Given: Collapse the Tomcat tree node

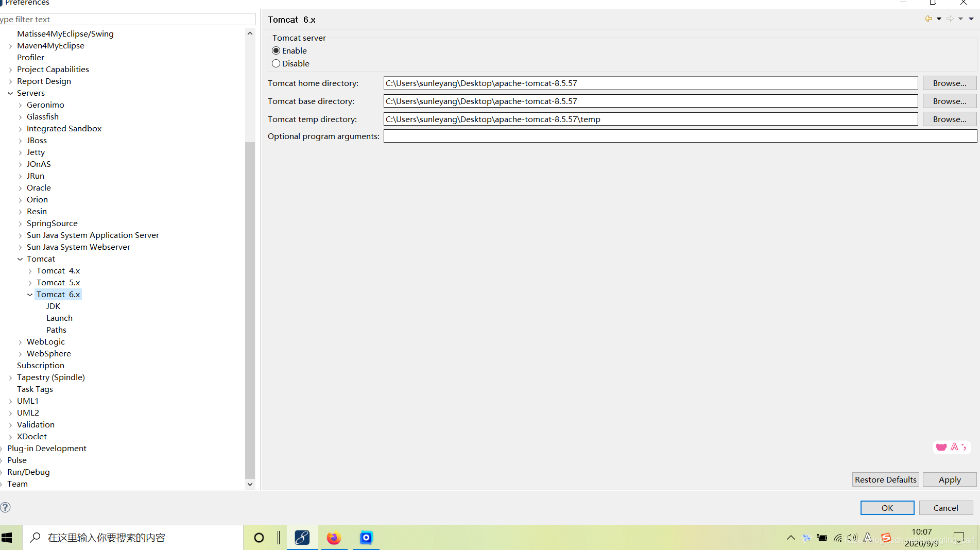Looking at the screenshot, I should click(x=20, y=259).
